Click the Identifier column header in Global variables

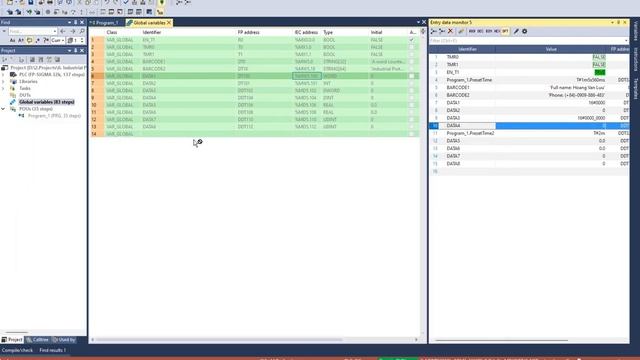pyautogui.click(x=152, y=32)
